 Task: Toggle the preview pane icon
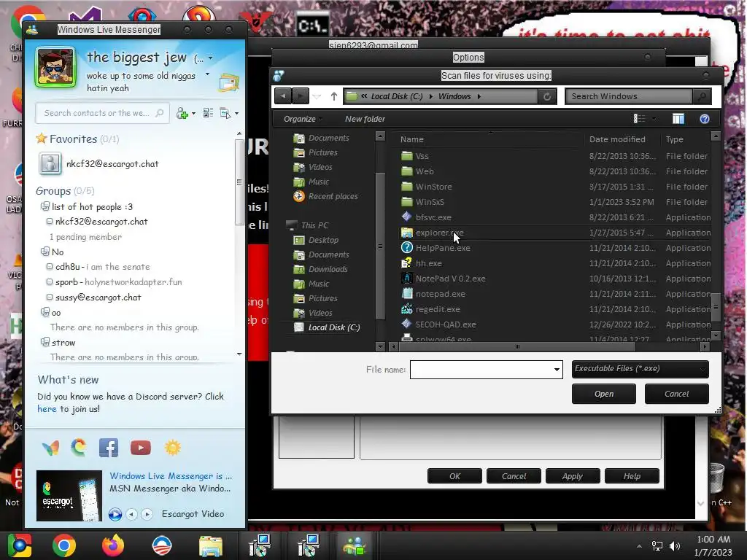coord(678,119)
